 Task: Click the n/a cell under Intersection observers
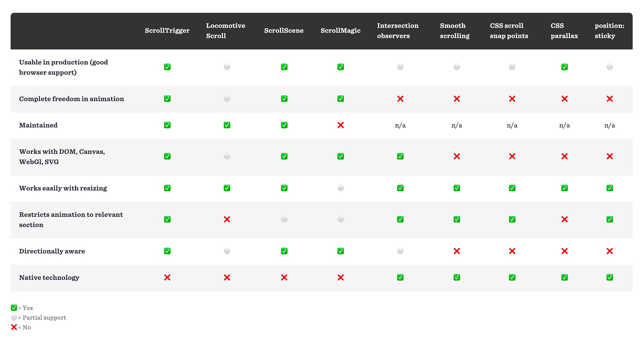click(400, 125)
